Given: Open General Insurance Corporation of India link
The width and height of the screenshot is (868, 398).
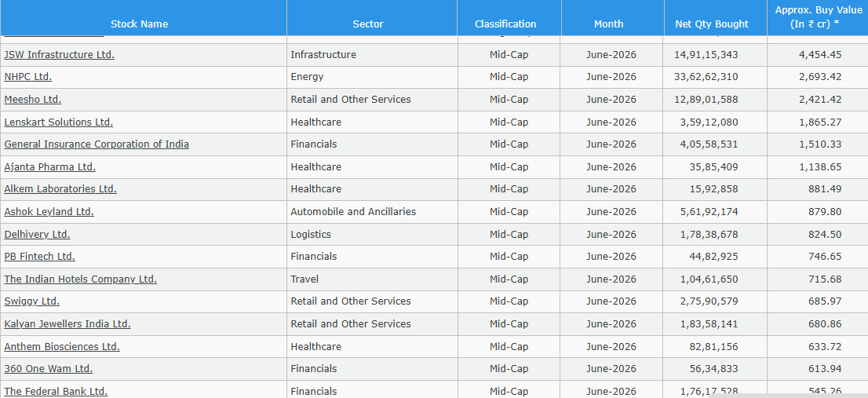Looking at the screenshot, I should pos(97,144).
